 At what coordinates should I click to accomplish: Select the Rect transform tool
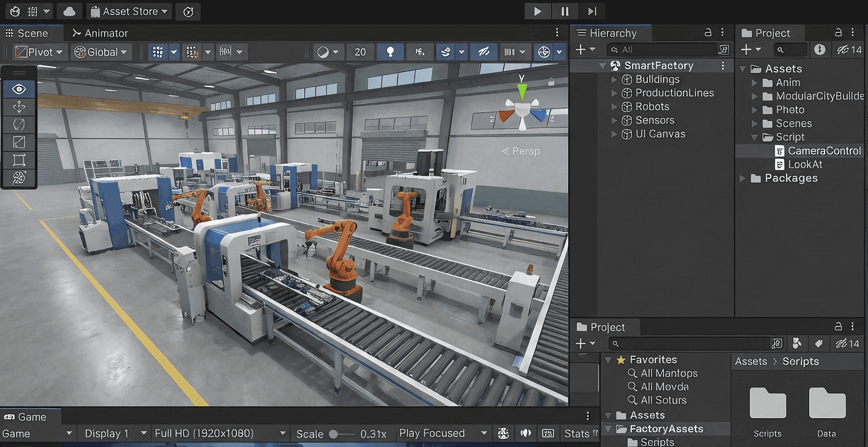pyautogui.click(x=19, y=160)
